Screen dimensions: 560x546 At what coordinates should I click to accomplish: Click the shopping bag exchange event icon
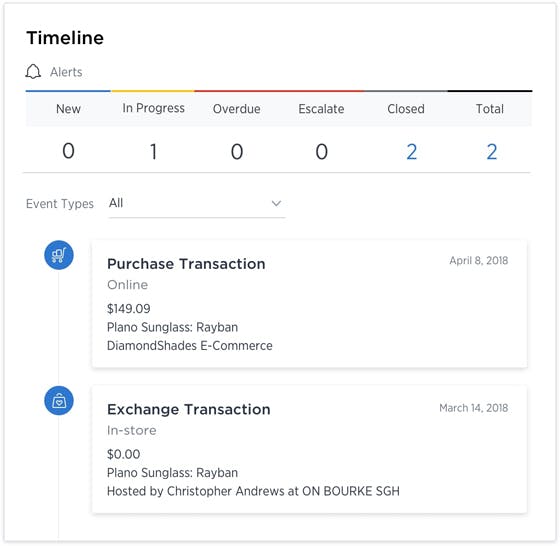(59, 401)
